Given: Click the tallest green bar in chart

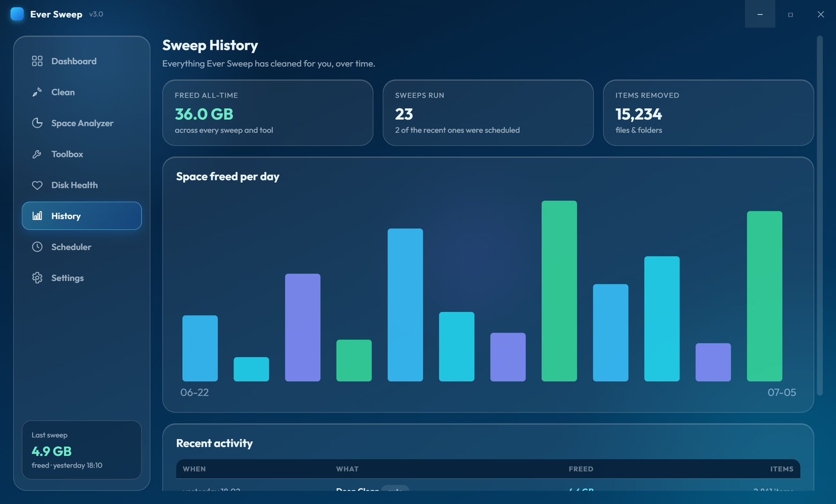Looking at the screenshot, I should [559, 291].
